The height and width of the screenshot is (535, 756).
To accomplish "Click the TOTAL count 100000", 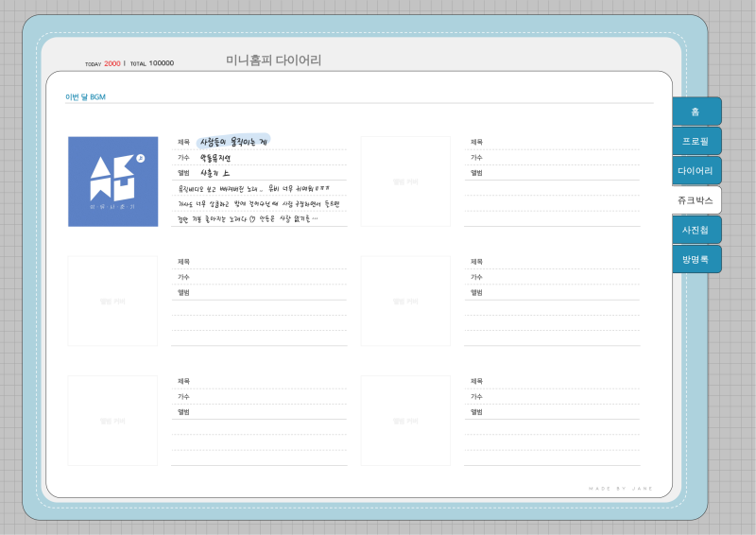I will tap(162, 63).
